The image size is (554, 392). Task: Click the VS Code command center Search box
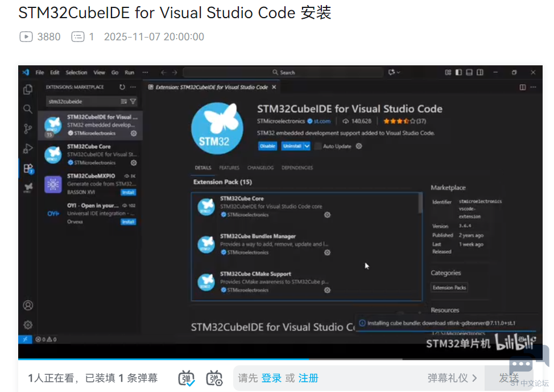coord(283,72)
